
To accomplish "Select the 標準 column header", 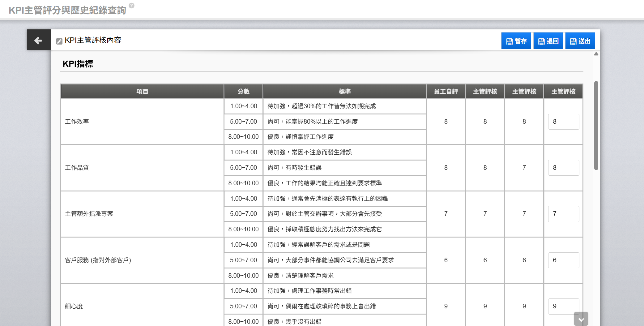I will (344, 92).
